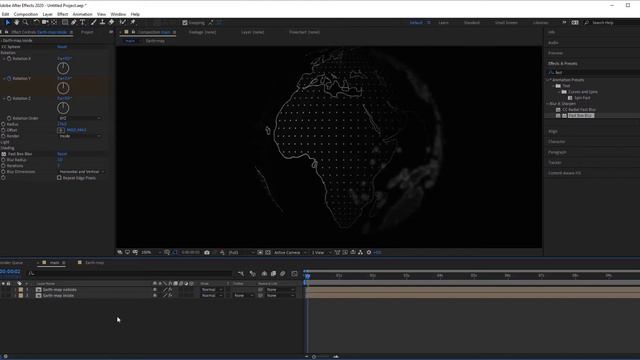Toggle Rotation Z stopwatch

click(9, 98)
